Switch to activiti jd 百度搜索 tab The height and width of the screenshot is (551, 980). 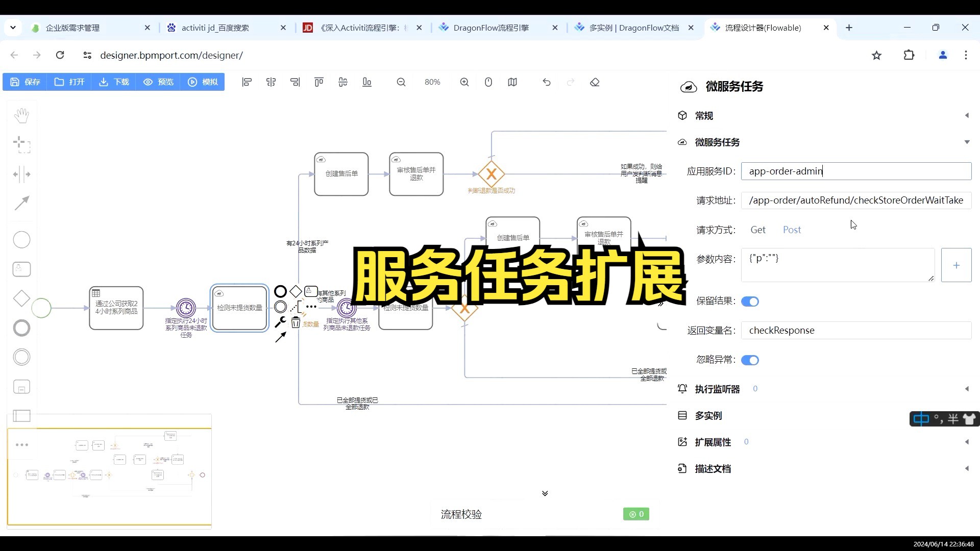pos(227,28)
